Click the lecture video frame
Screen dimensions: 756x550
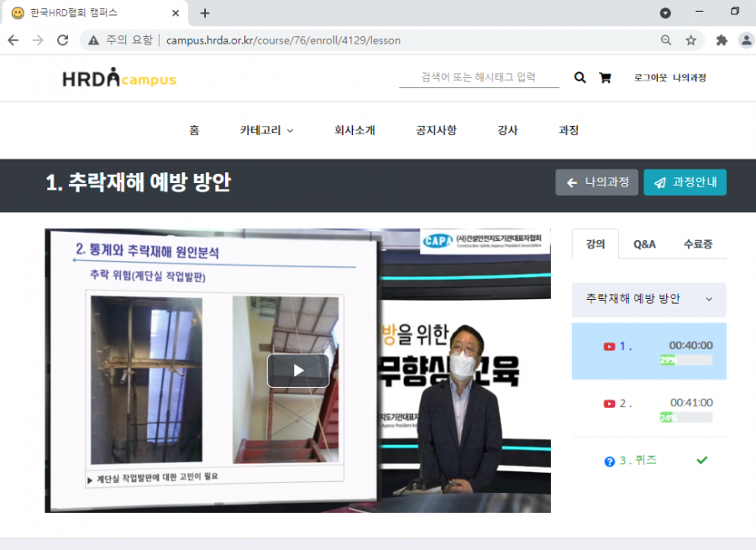(298, 370)
